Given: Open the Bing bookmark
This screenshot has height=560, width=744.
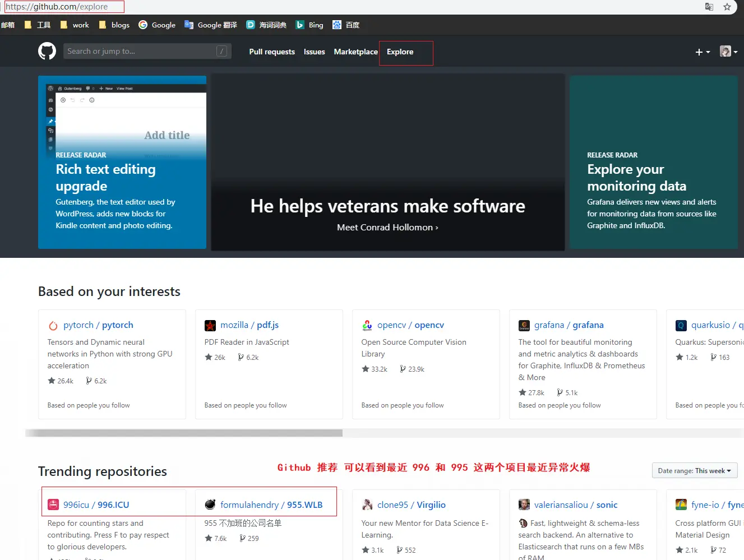Looking at the screenshot, I should (309, 25).
